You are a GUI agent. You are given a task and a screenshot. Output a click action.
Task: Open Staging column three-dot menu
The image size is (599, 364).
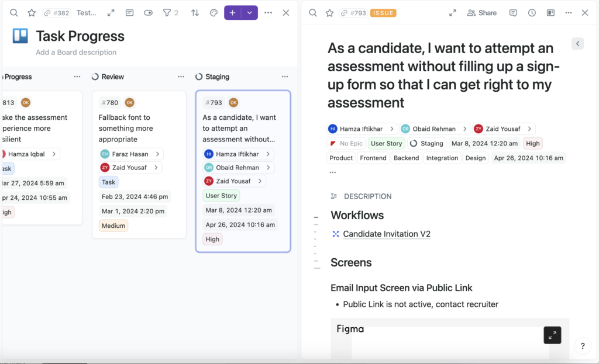[x=285, y=77]
